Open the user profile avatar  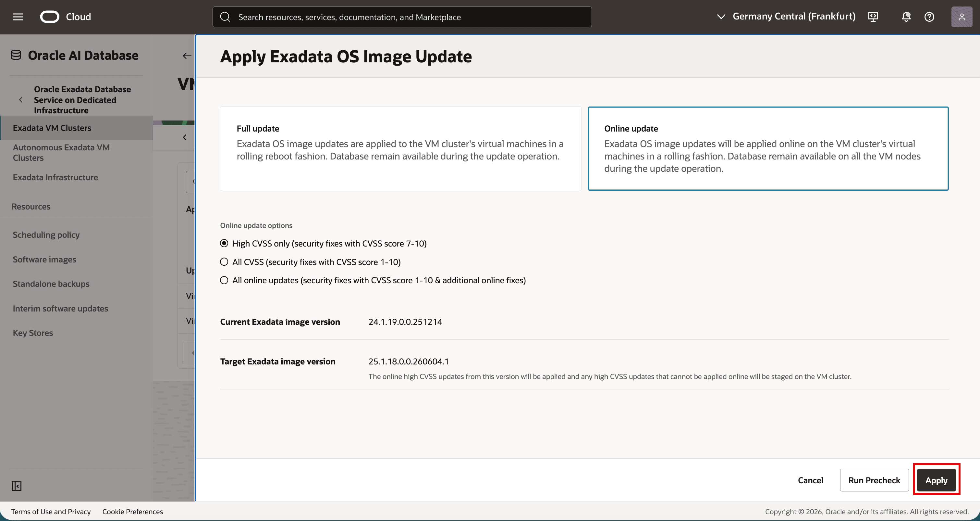(962, 17)
